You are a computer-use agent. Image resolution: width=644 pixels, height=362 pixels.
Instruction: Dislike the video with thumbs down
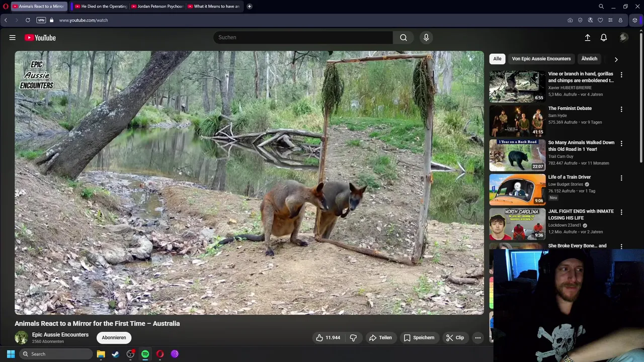click(353, 338)
